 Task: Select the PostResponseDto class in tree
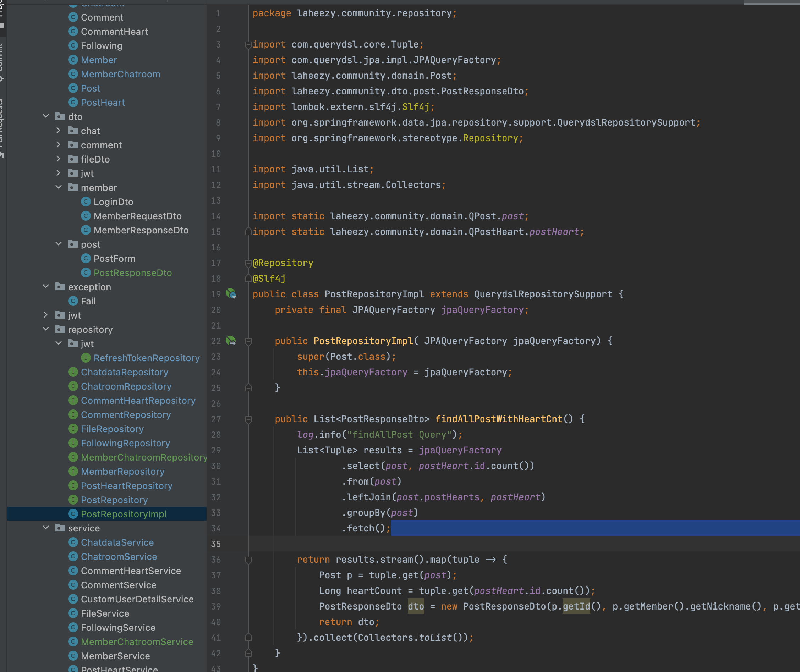click(x=132, y=273)
